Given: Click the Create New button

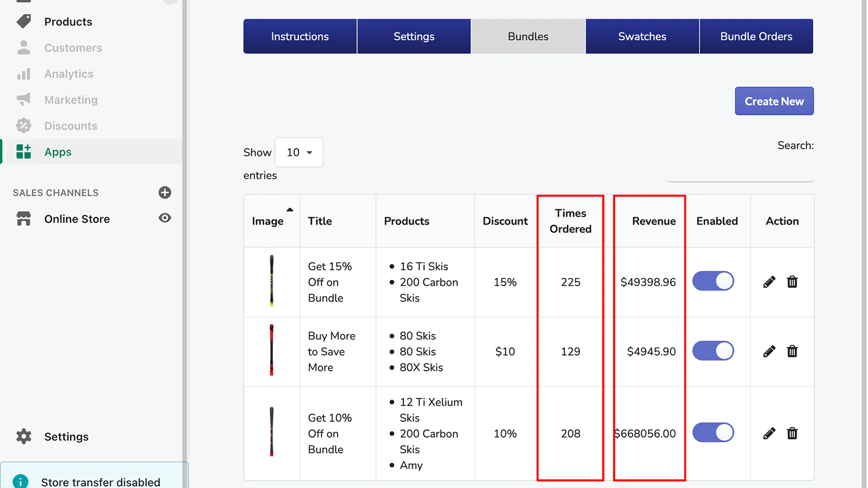Looking at the screenshot, I should coord(774,101).
